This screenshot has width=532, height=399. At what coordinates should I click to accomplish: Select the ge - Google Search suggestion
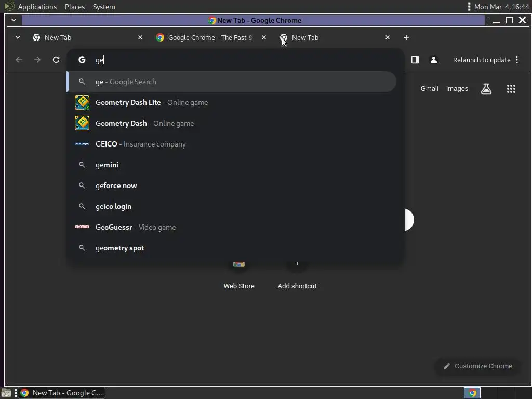coord(231,82)
